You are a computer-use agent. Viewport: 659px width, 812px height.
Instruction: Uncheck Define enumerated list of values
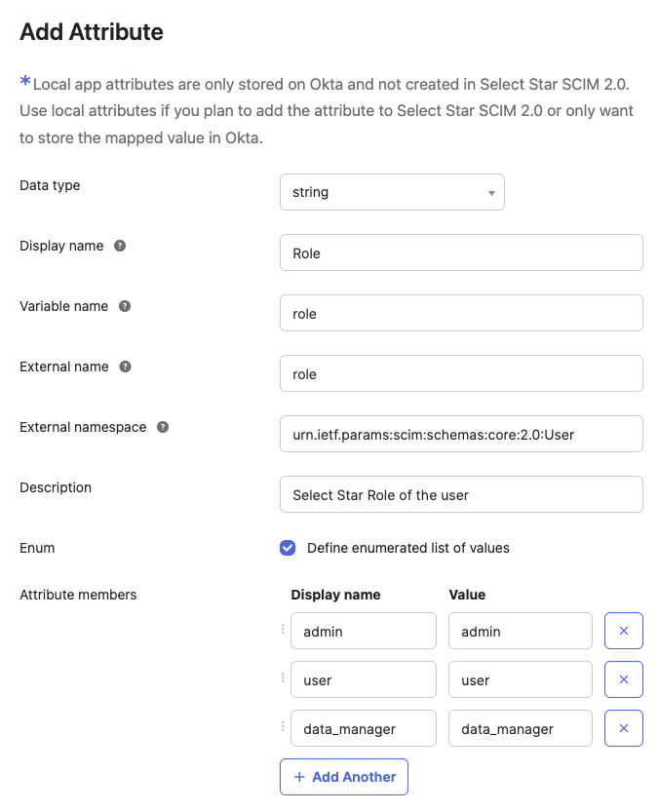point(288,548)
